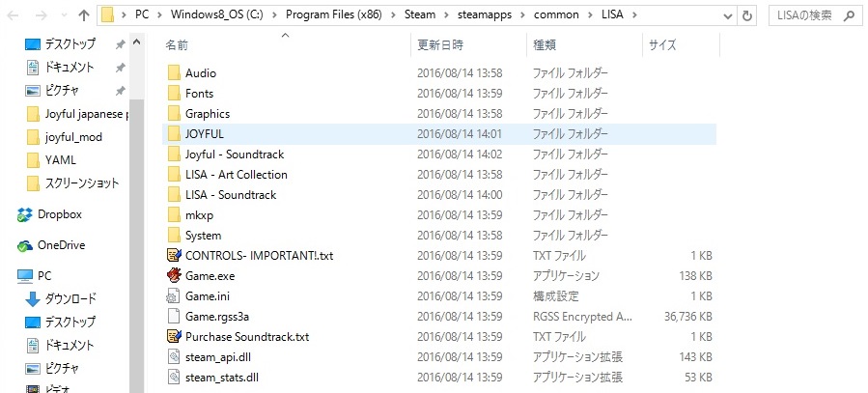Image resolution: width=868 pixels, height=393 pixels.
Task: Select the Audio folder icon
Action: point(174,73)
